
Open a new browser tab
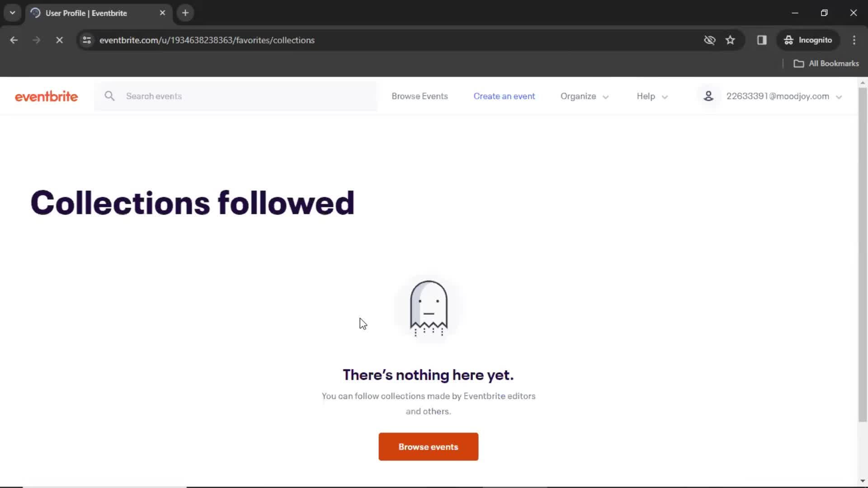[185, 13]
